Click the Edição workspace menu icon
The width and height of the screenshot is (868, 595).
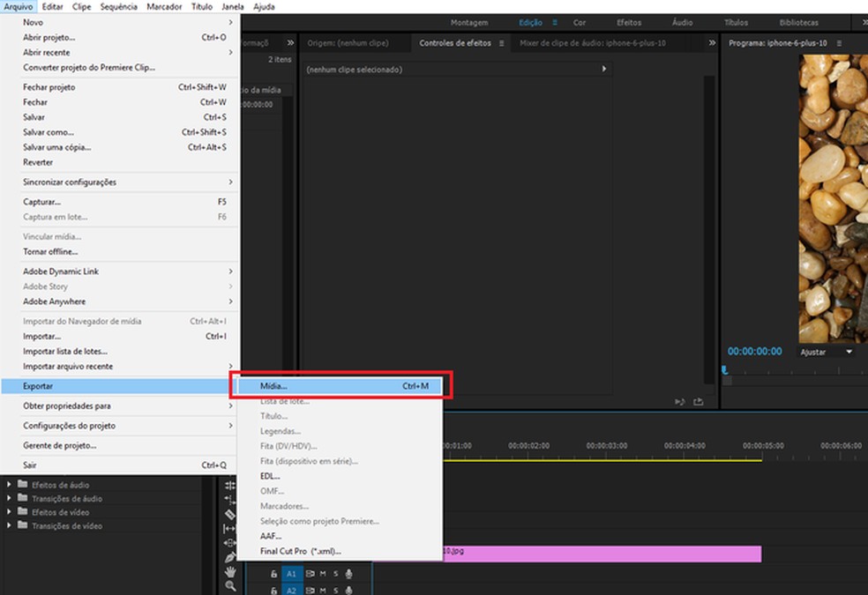tap(555, 23)
